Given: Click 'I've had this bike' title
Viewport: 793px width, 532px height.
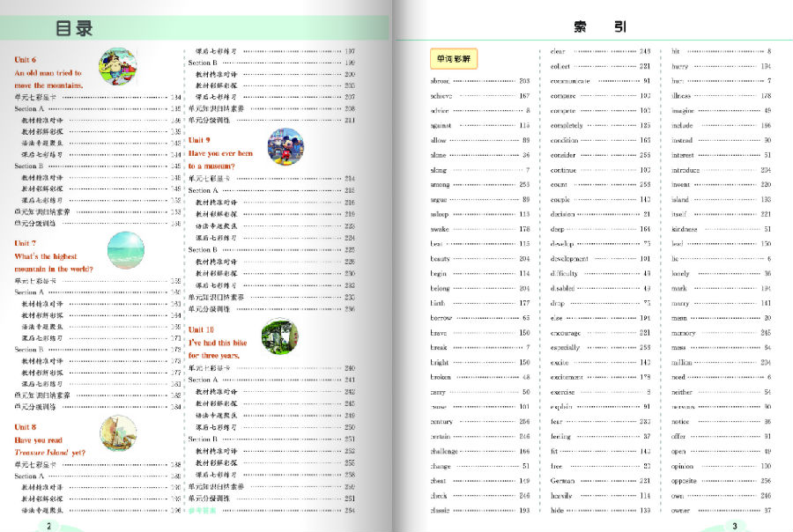Looking at the screenshot, I should point(218,343).
